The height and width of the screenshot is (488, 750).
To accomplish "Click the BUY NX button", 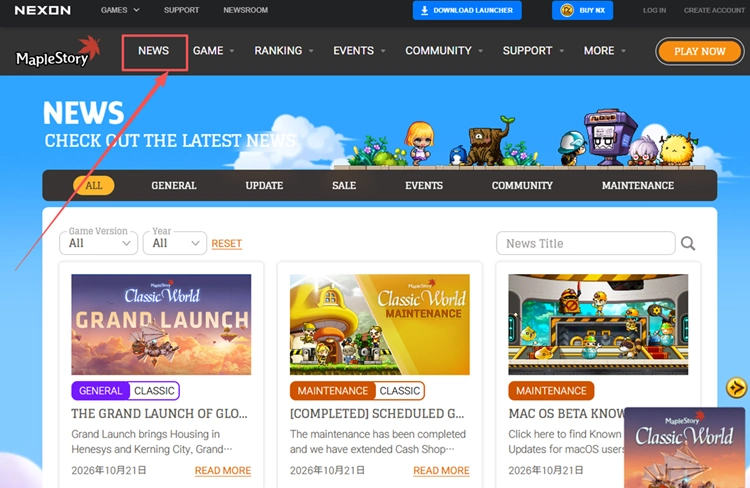I will coord(583,10).
